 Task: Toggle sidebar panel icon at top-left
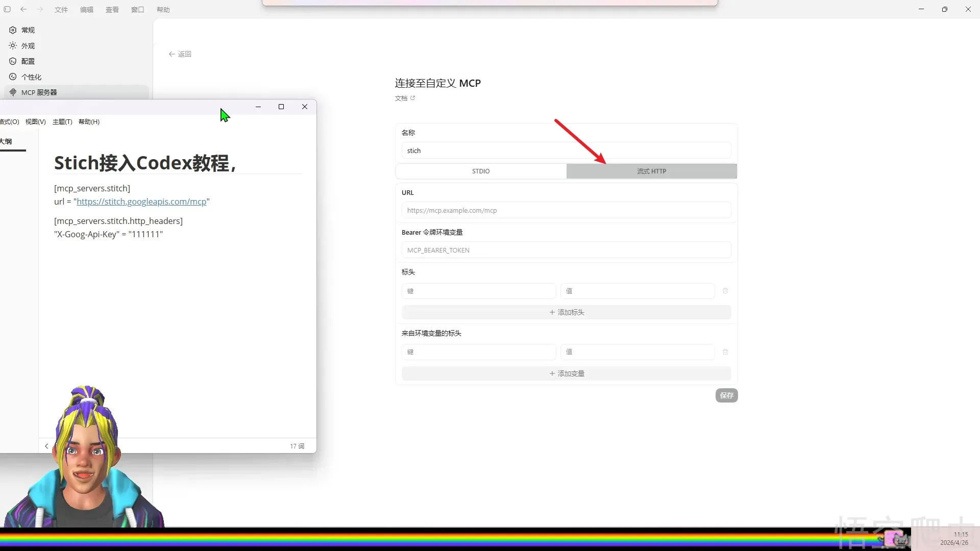7,9
